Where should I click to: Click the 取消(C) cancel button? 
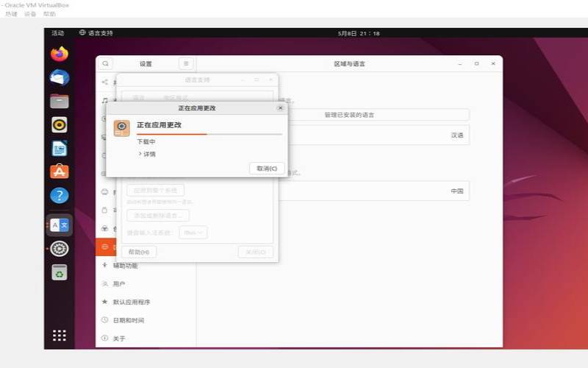[x=267, y=169]
